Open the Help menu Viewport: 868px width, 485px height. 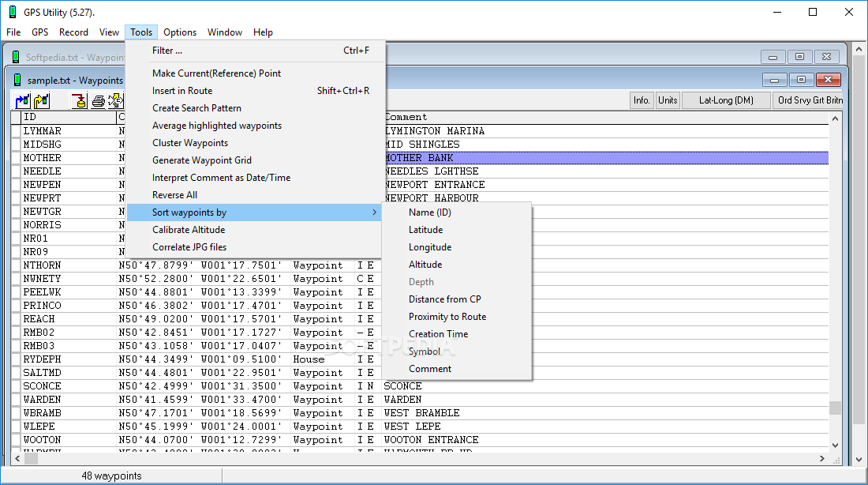[x=263, y=32]
